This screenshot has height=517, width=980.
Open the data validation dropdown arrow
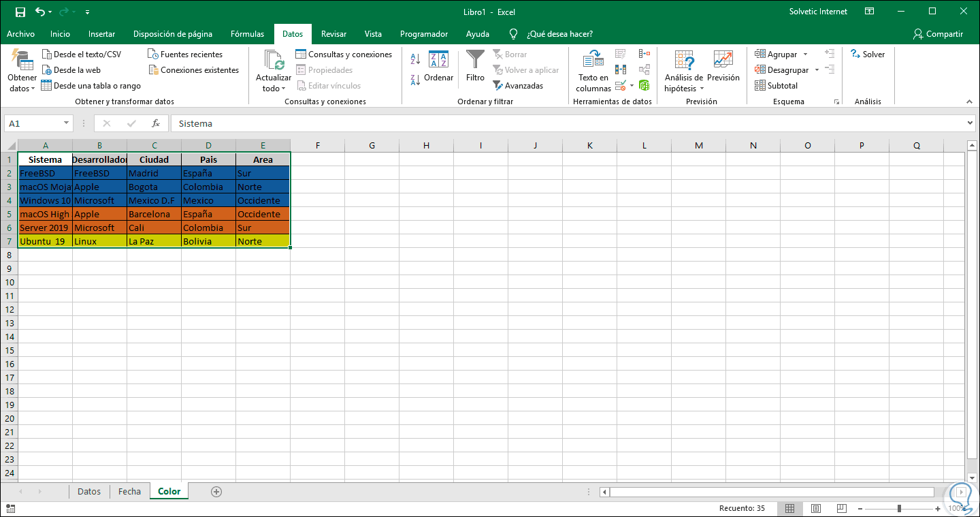[632, 86]
